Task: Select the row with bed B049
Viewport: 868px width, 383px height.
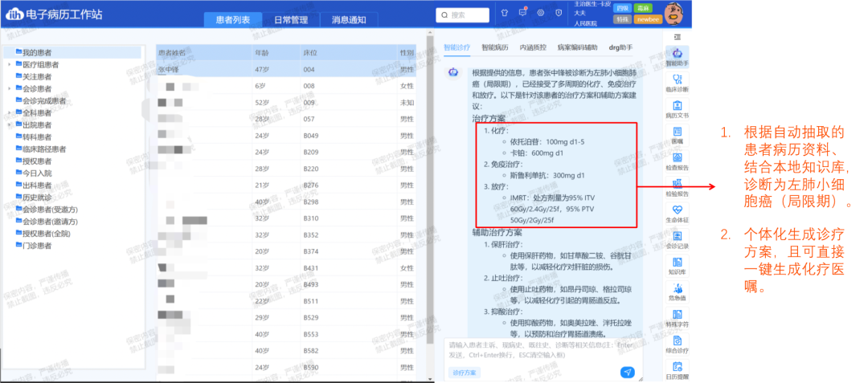Action: click(285, 136)
